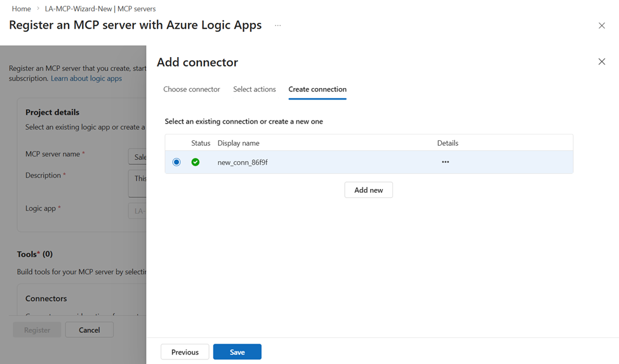Save the connector configuration
The height and width of the screenshot is (364, 619).
[x=237, y=352]
